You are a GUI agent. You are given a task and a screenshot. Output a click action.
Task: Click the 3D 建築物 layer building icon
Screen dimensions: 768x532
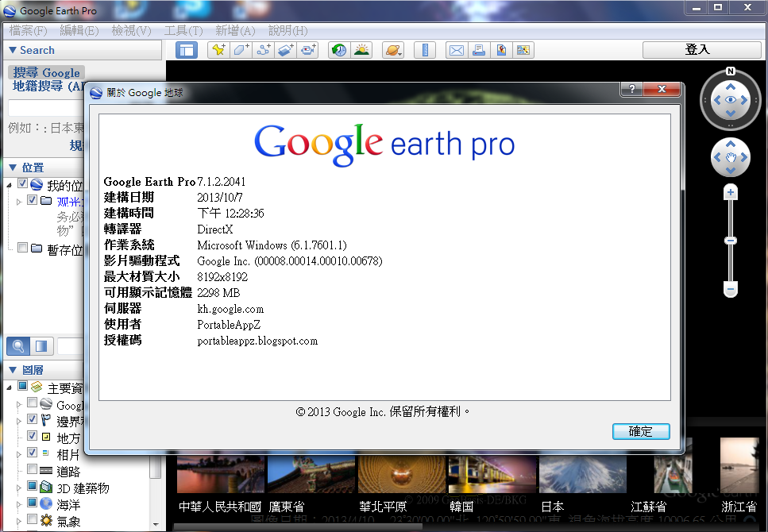46,487
